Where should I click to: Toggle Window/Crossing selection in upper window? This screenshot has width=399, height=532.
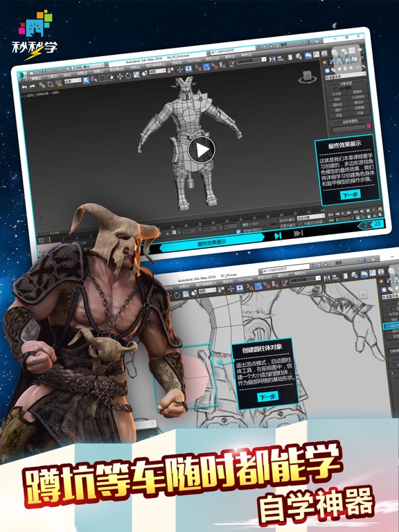pos(110,78)
